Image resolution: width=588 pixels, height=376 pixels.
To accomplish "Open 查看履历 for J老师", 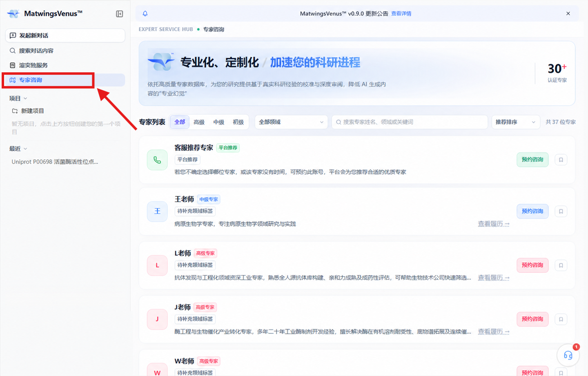I will [493, 332].
